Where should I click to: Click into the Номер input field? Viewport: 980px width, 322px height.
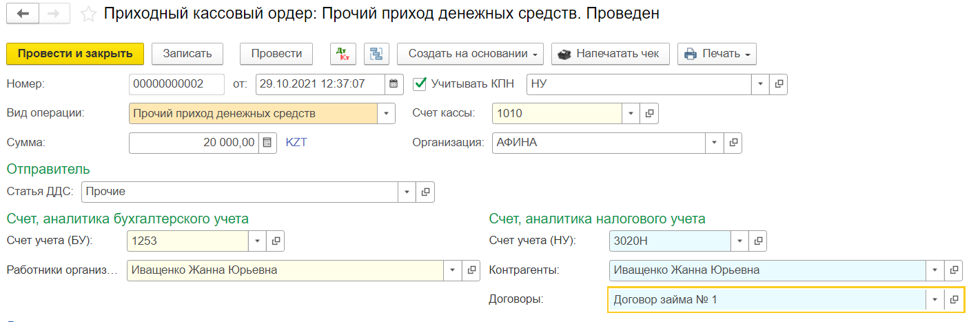click(176, 84)
